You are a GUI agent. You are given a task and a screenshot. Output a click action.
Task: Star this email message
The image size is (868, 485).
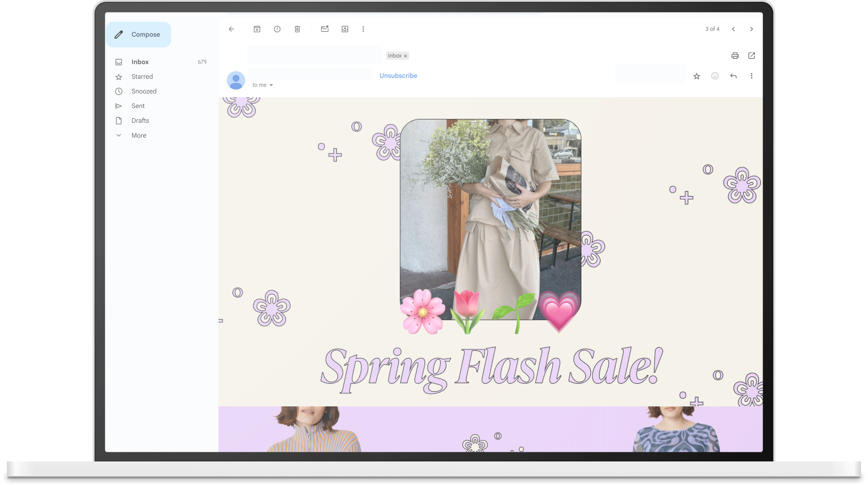point(697,76)
